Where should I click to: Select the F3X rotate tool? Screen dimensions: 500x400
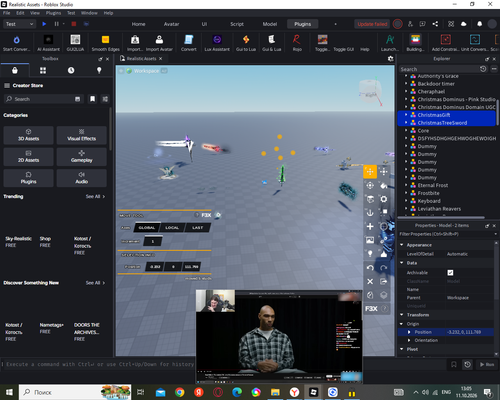pos(370,185)
